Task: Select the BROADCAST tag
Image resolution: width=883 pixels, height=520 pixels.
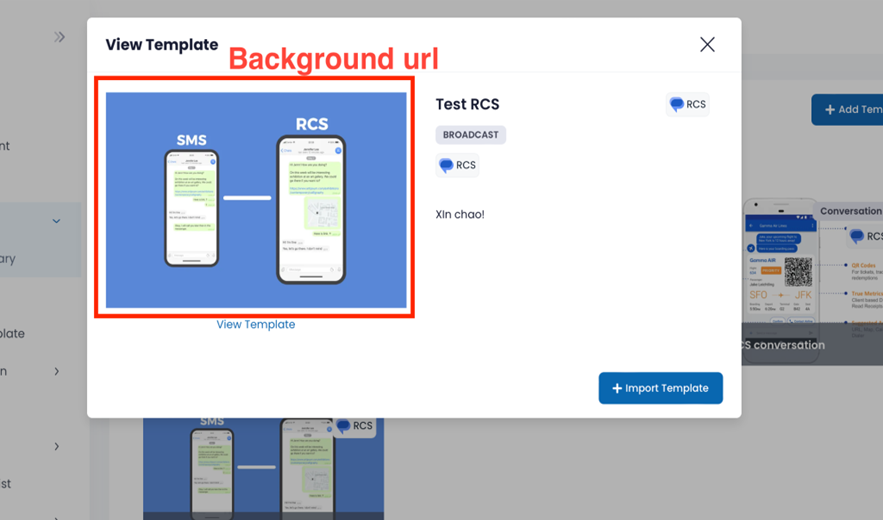Action: [x=470, y=135]
